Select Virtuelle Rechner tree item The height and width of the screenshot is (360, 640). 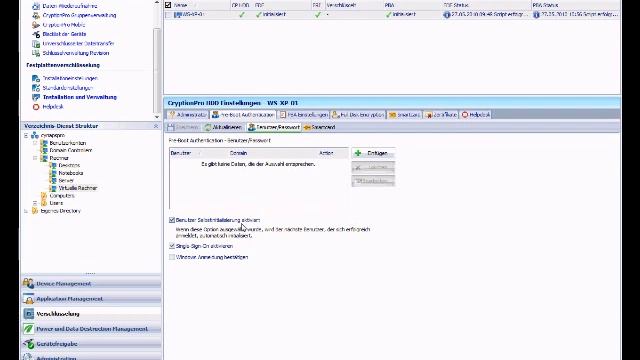[78, 188]
